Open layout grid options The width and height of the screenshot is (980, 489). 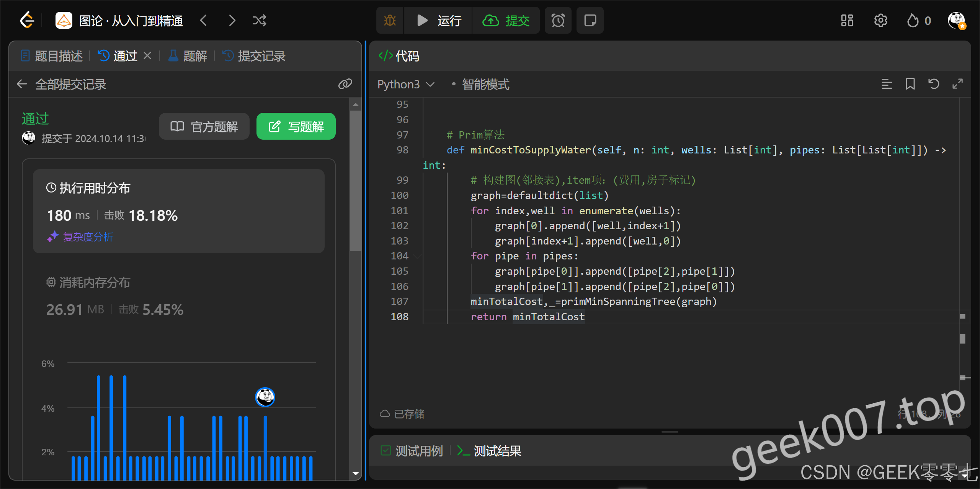(x=847, y=20)
